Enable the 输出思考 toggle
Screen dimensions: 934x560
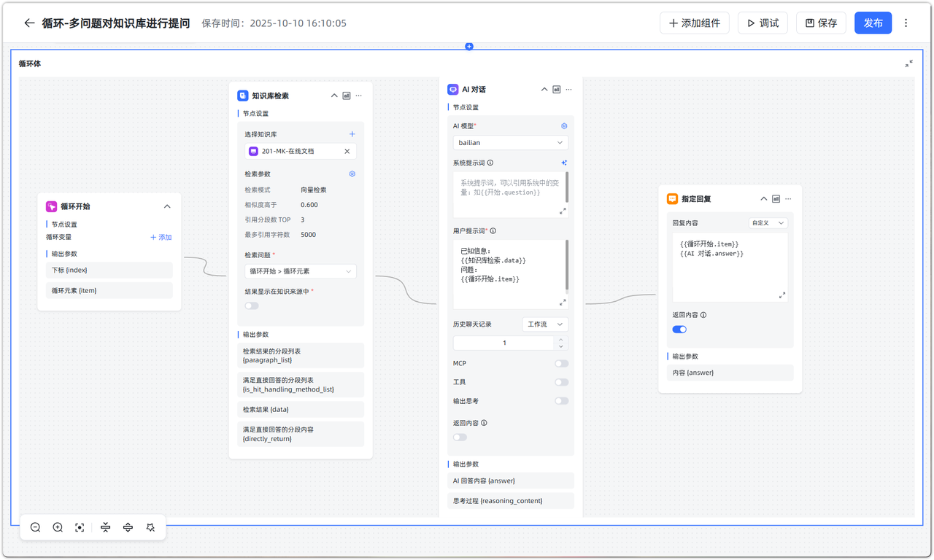(x=561, y=401)
